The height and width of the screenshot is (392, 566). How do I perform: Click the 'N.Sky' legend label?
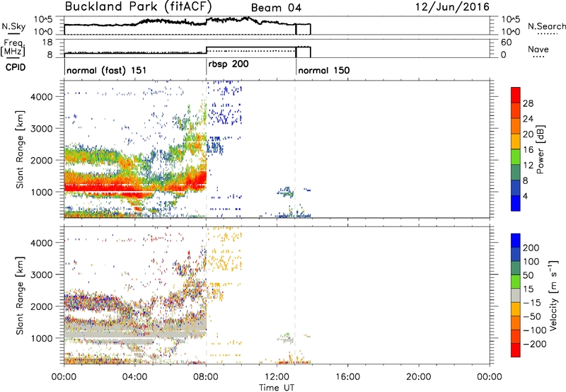point(13,26)
